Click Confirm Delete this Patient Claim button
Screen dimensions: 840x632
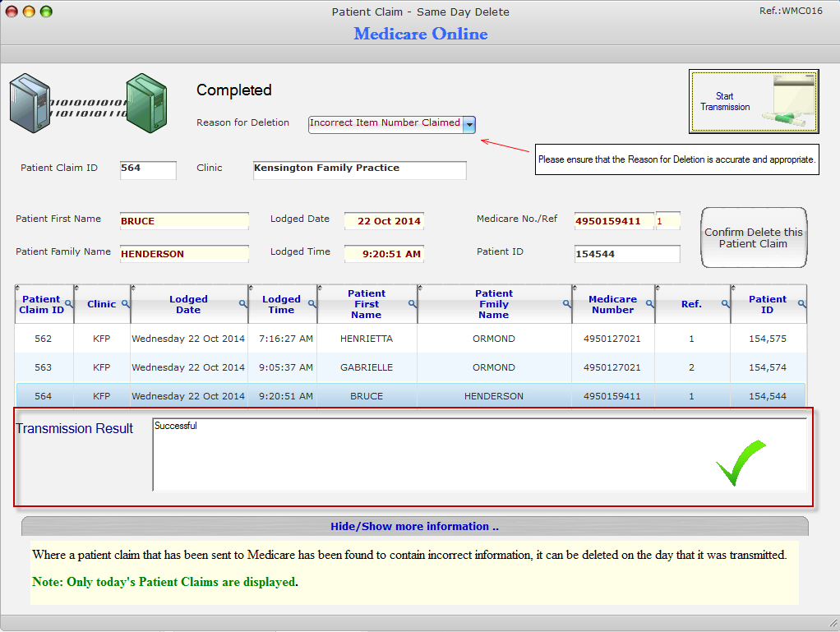[753, 238]
